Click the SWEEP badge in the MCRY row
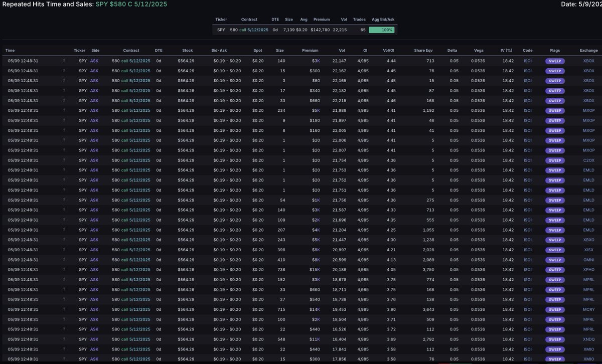The image size is (602, 364). [555, 309]
